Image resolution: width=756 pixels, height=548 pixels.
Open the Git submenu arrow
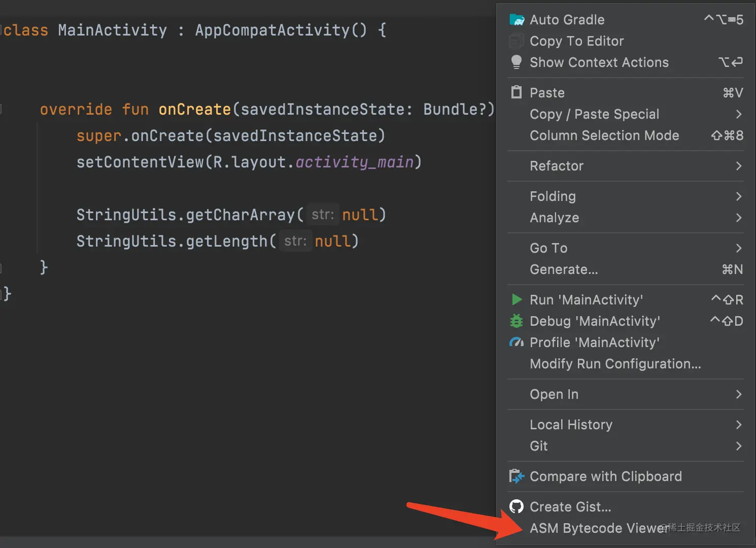click(738, 446)
